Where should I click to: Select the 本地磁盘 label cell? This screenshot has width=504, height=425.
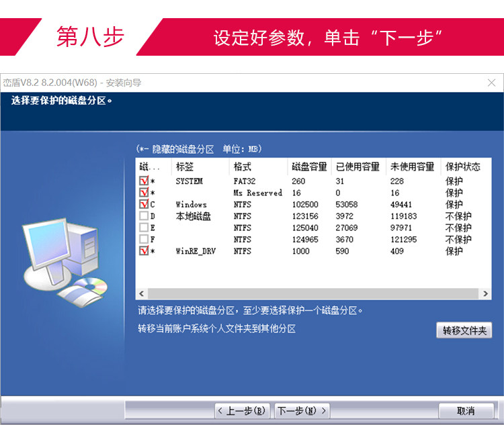pos(193,216)
